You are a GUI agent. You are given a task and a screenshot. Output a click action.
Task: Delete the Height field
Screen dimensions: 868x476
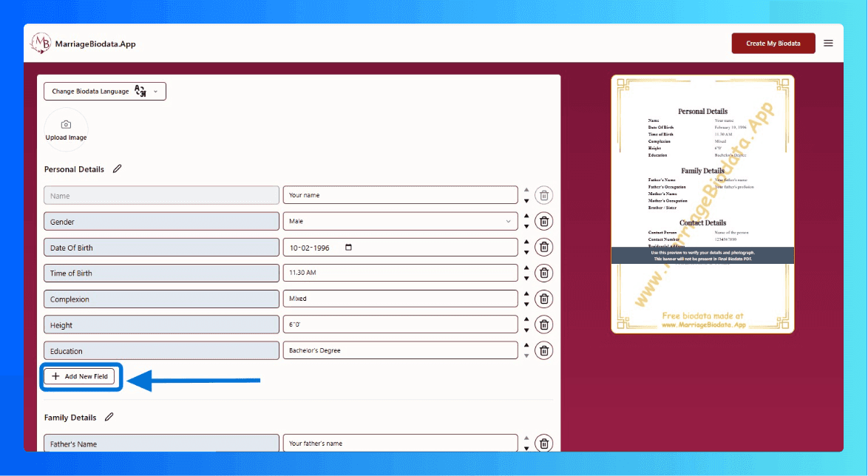[x=543, y=324]
